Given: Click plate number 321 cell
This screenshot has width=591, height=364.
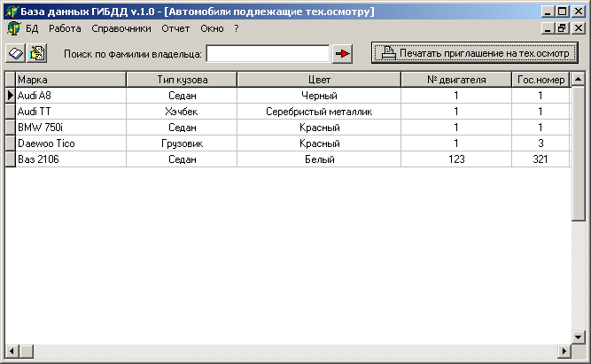Looking at the screenshot, I should pos(540,159).
